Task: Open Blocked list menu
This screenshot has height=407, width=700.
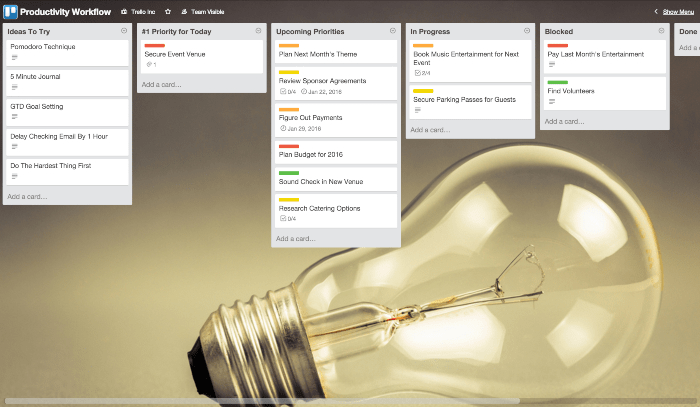Action: point(662,31)
